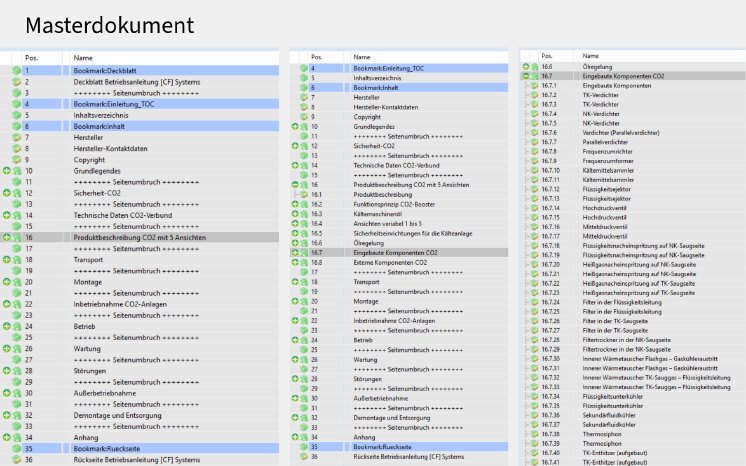Select the icon of row 16.7.40 TK-Enthitzer (aufgebaut)
The image size is (746, 466).
[534, 453]
